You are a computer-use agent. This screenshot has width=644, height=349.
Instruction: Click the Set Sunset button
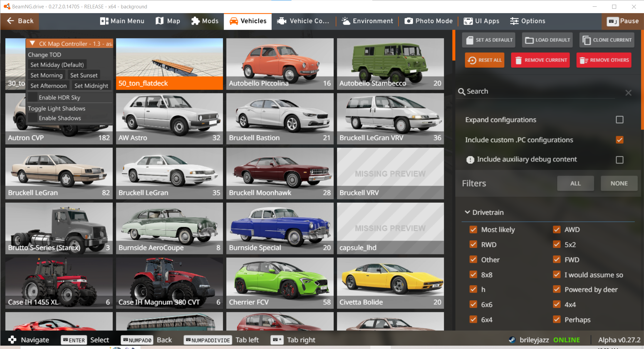(x=84, y=76)
